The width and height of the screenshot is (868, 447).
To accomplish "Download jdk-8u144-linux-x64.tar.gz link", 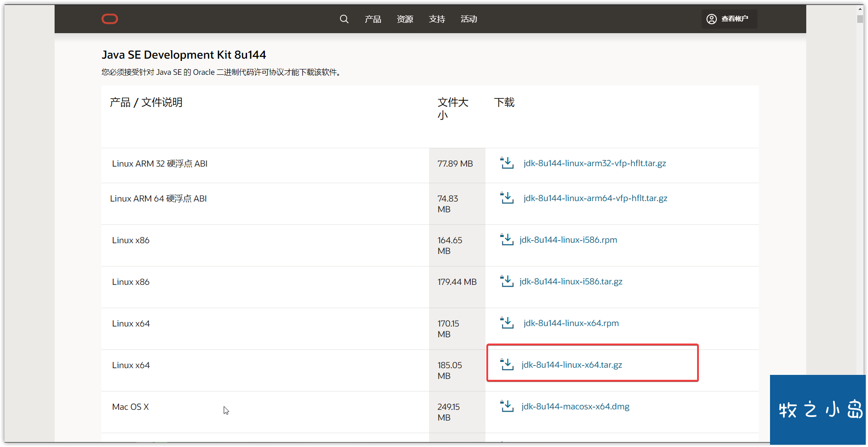I will (x=572, y=365).
